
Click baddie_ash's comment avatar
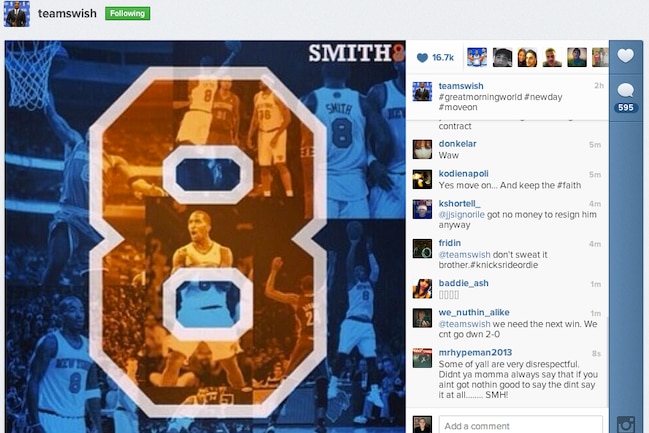click(422, 289)
